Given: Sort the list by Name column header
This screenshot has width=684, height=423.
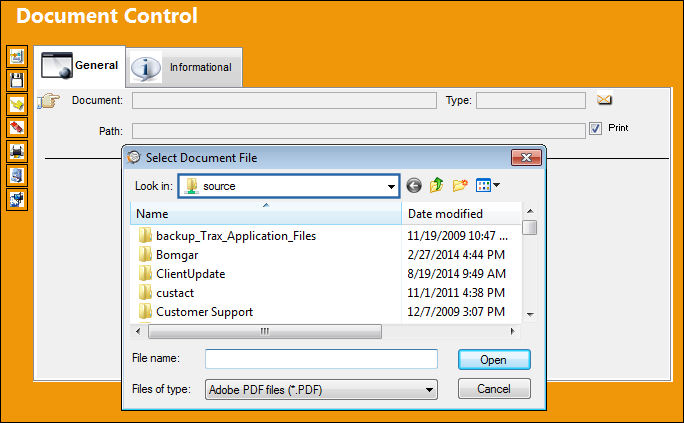Looking at the screenshot, I should (x=266, y=213).
